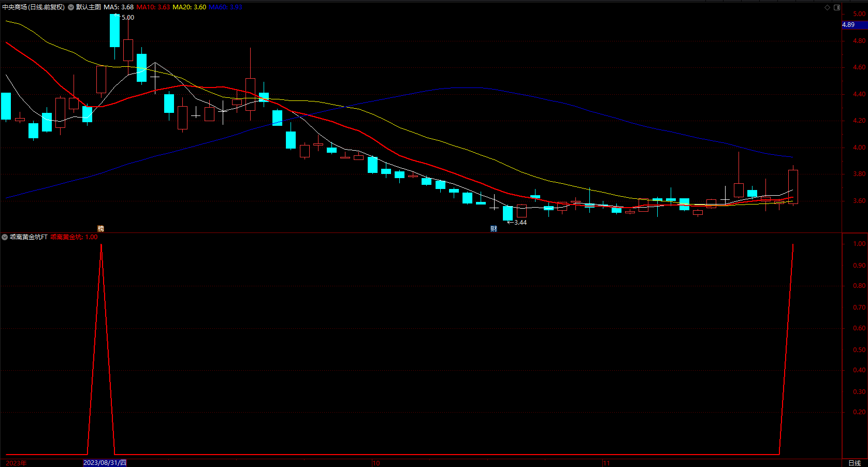
Task: Click the 2023年 label on the time axis
Action: [x=16, y=463]
